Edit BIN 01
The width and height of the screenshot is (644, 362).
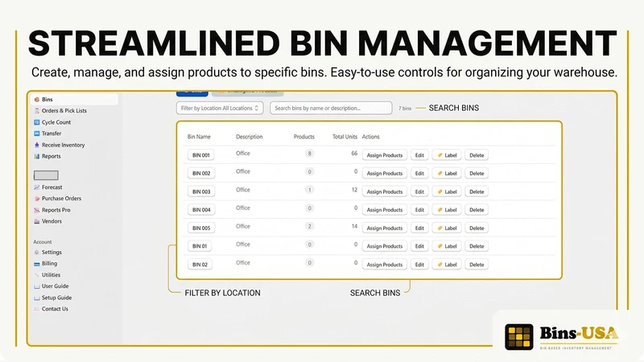tap(419, 246)
